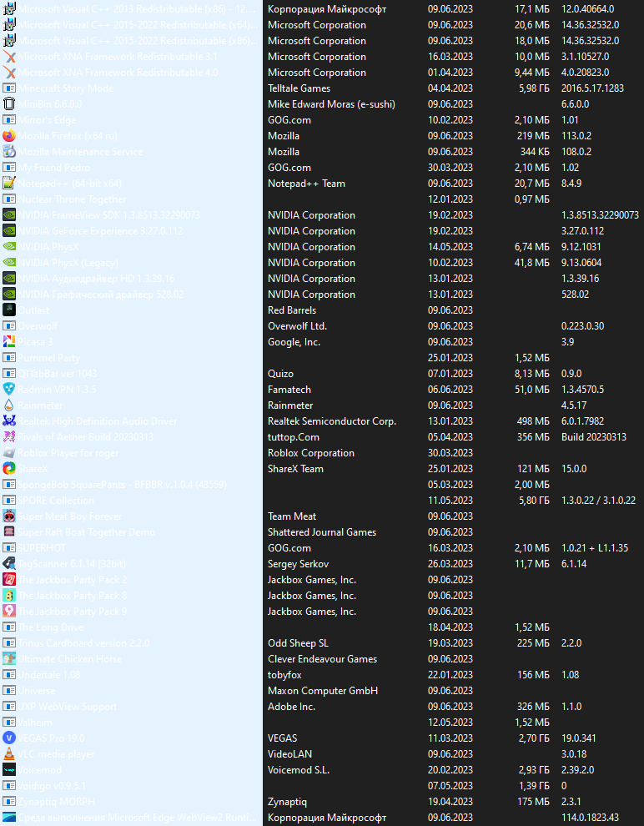The width and height of the screenshot is (644, 826).
Task: Select the My Friend Pedro program name
Action: pyautogui.click(x=53, y=168)
